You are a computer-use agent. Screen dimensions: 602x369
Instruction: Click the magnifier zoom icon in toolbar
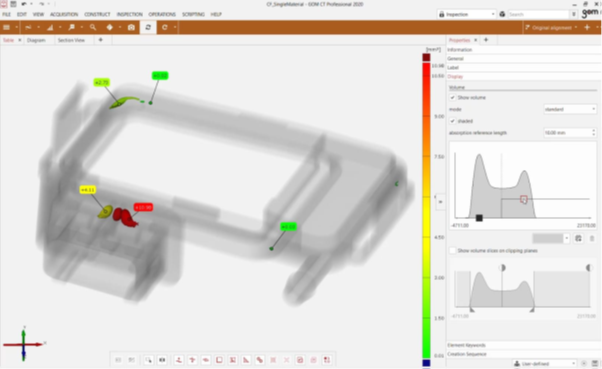coord(93,27)
